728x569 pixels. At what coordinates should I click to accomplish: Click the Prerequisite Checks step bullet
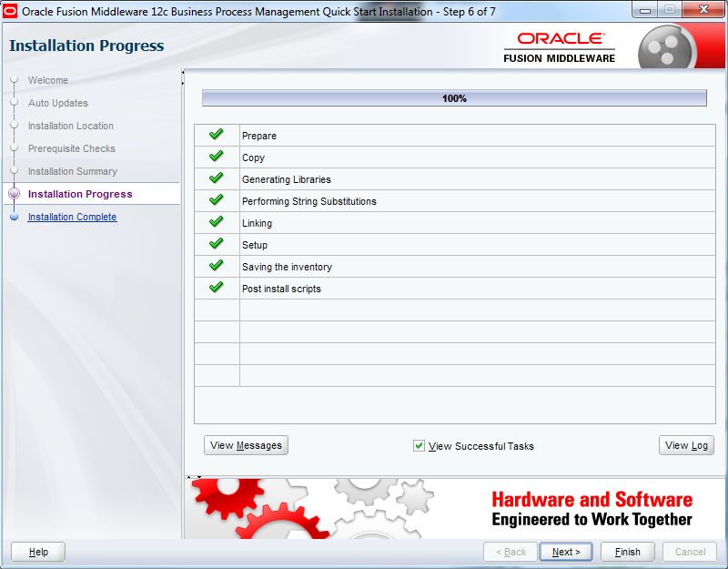click(x=15, y=147)
